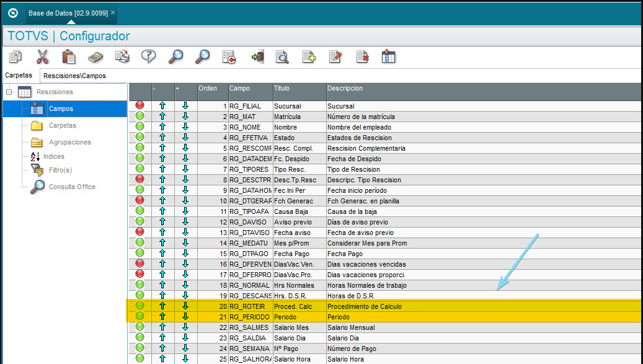Screen dimensions: 643x364
Task: Click the down arrow on RG_TIPORES row
Action: 185,169
